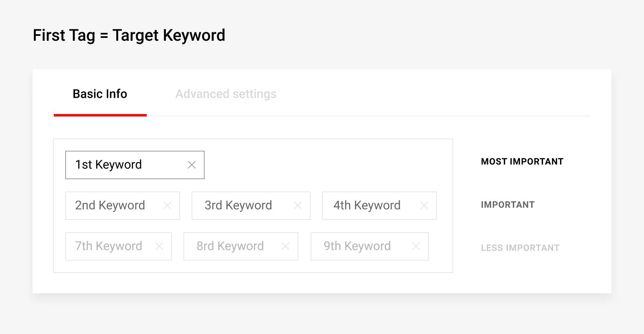Select the LESS IMPORTANT label
Screen dimensions: 644x334
point(520,248)
